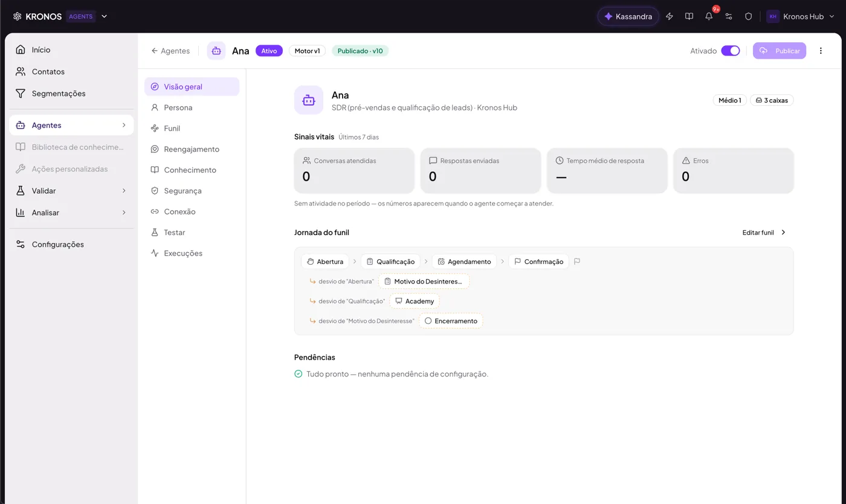The width and height of the screenshot is (846, 504).
Task: Expand the Kronos Agents product dropdown
Action: tap(104, 16)
